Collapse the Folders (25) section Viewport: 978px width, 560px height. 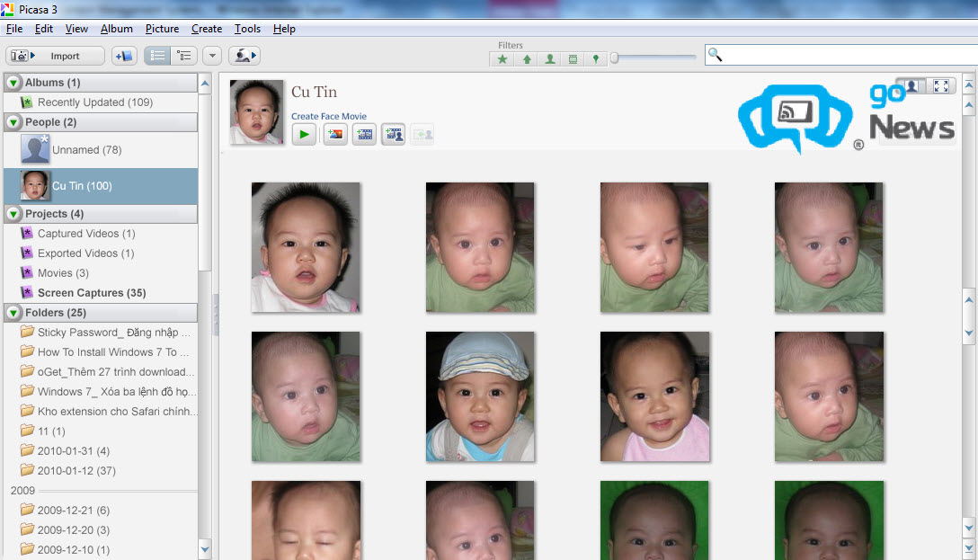(13, 313)
